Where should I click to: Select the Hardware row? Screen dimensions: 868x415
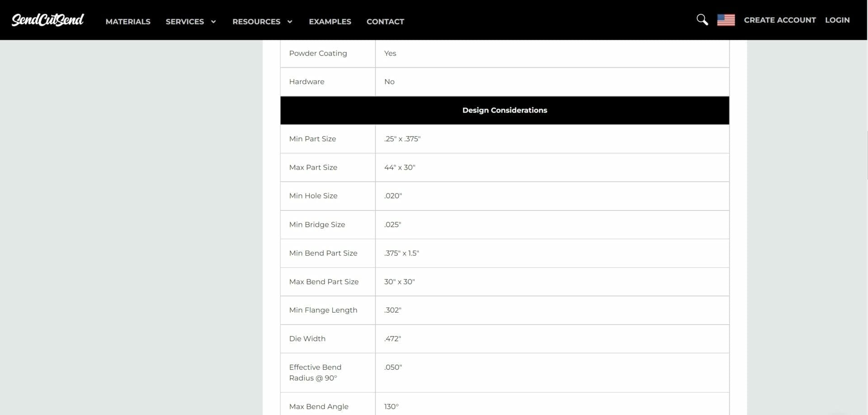click(307, 81)
